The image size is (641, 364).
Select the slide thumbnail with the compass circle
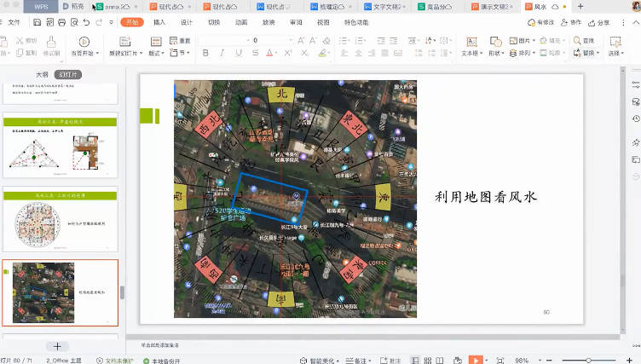click(x=60, y=221)
